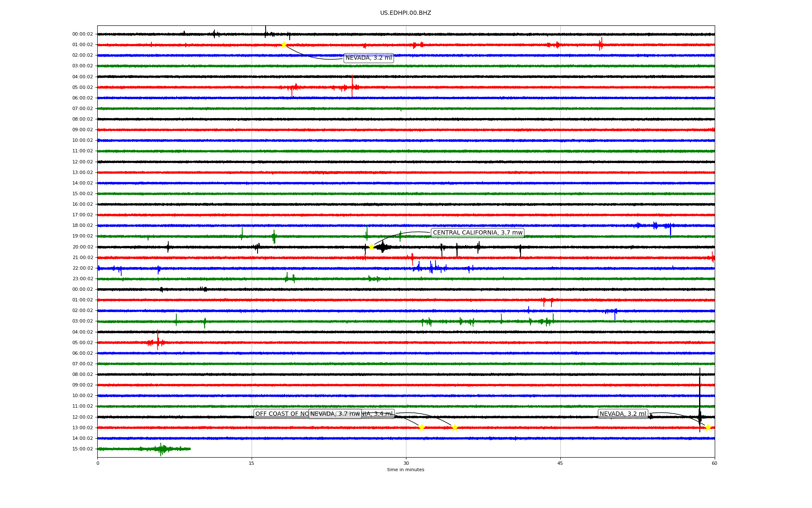This screenshot has width=812, height=508.
Task: Click the 00:00:02 label directly below 23:00:02
Action: click(82, 290)
